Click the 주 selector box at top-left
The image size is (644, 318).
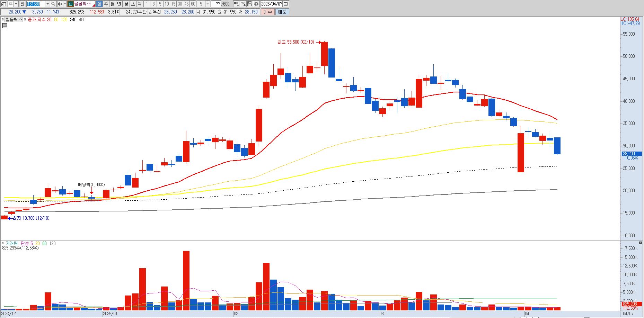(11, 4)
